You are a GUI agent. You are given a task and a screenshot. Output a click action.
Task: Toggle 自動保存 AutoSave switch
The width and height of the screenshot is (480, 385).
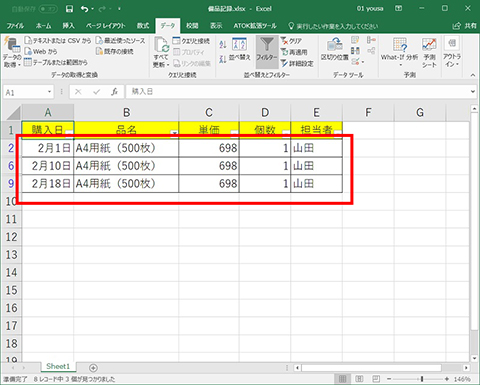pyautogui.click(x=48, y=9)
